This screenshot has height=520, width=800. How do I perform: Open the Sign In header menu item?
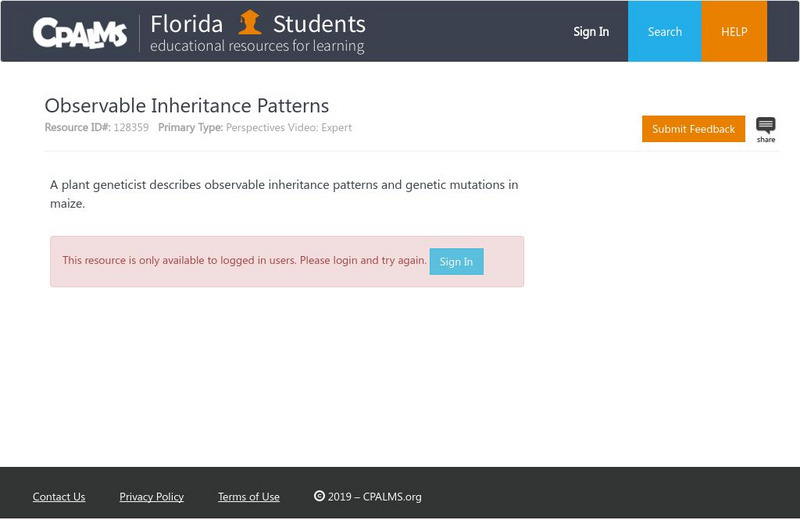591,32
